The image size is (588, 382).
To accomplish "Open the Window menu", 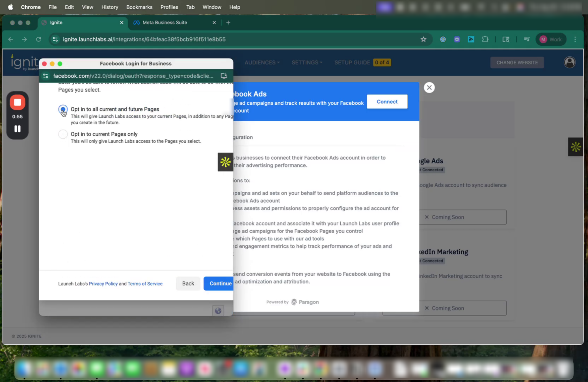I will (212, 7).
